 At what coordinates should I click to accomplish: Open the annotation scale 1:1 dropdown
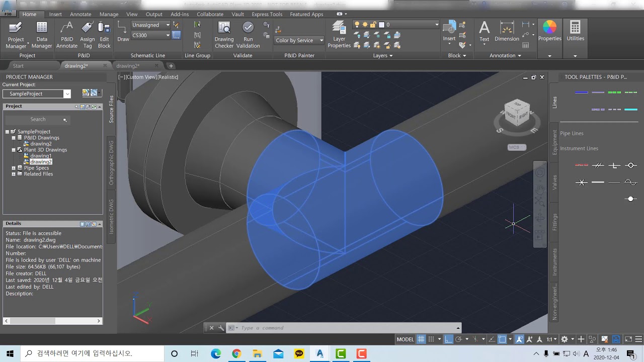[552, 339]
